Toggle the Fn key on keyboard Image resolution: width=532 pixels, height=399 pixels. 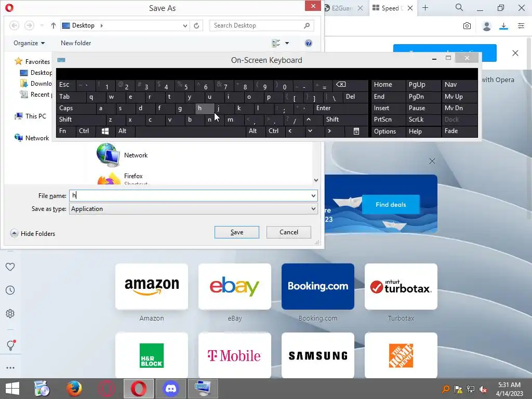(x=66, y=131)
